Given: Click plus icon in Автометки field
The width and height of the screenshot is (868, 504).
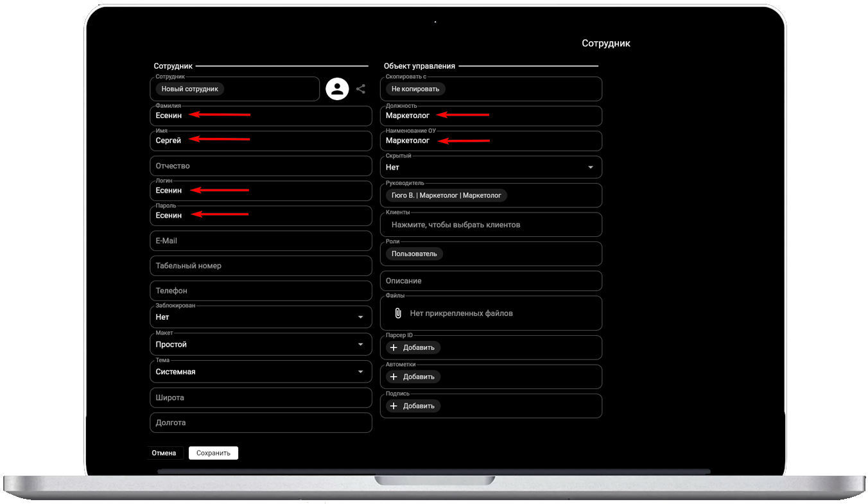Looking at the screenshot, I should click(394, 377).
